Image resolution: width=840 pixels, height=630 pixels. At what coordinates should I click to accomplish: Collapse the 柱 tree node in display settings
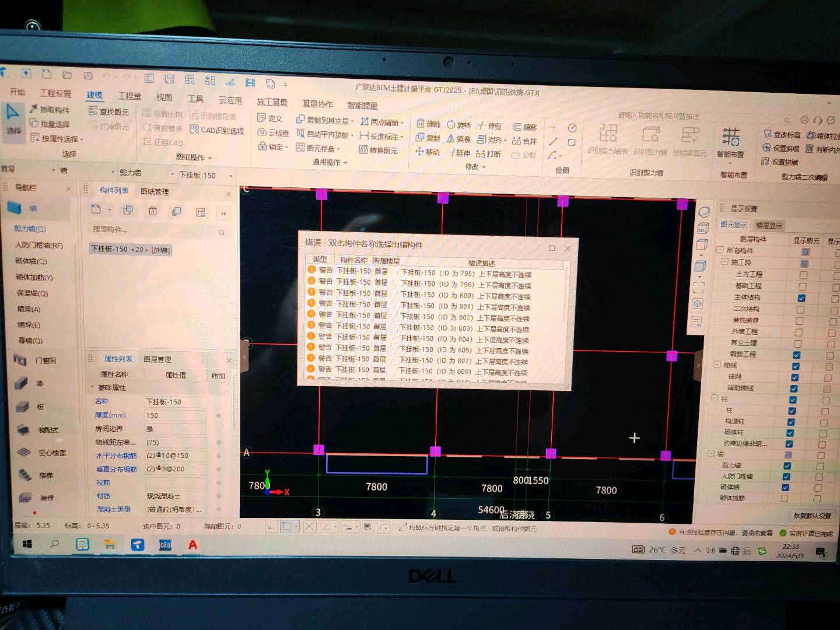(715, 398)
